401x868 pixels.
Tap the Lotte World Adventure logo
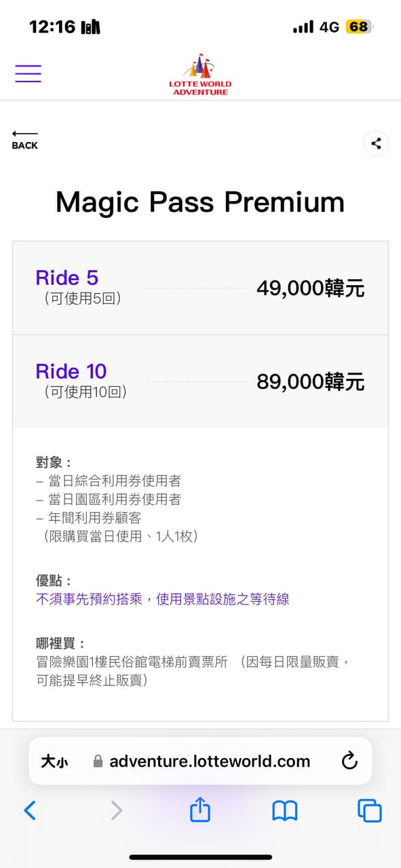click(200, 75)
